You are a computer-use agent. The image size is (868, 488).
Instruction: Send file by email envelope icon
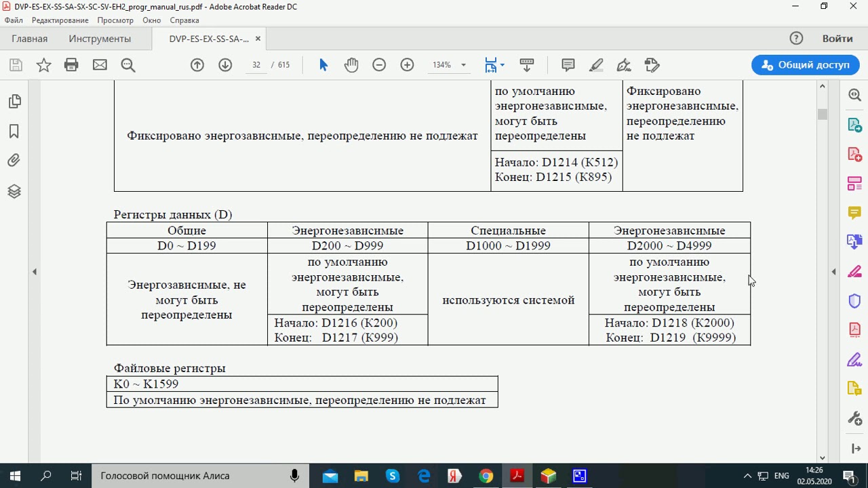[100, 65]
